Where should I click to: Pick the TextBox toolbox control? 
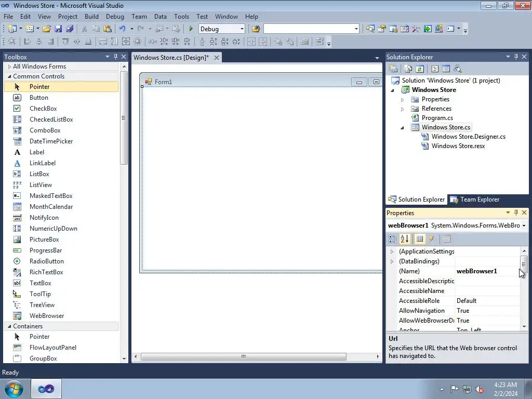pos(61,283)
